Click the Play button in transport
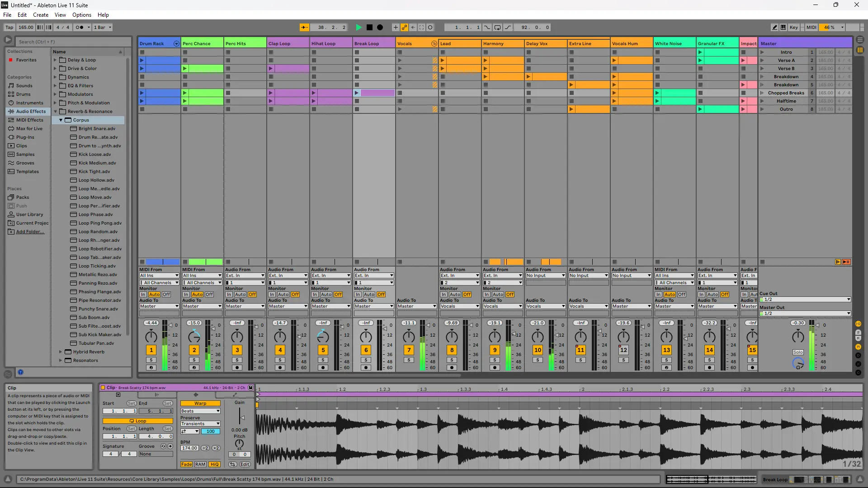Image resolution: width=868 pixels, height=488 pixels. coord(359,28)
